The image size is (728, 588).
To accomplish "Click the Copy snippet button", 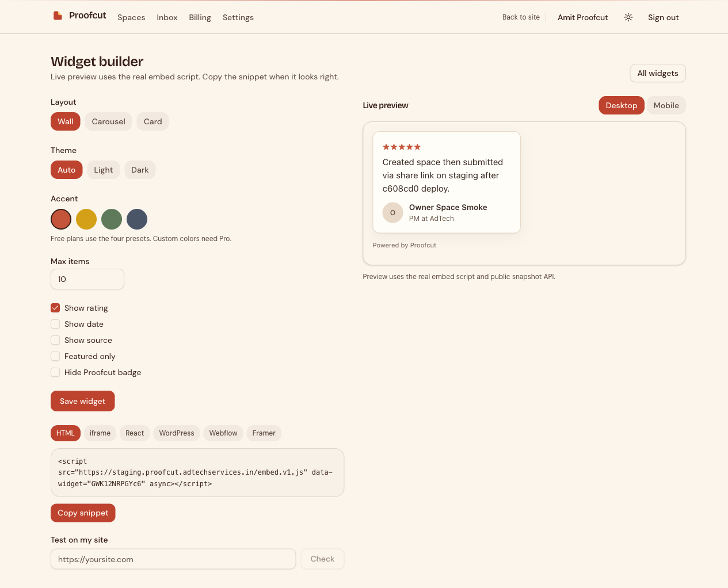I will pos(83,513).
